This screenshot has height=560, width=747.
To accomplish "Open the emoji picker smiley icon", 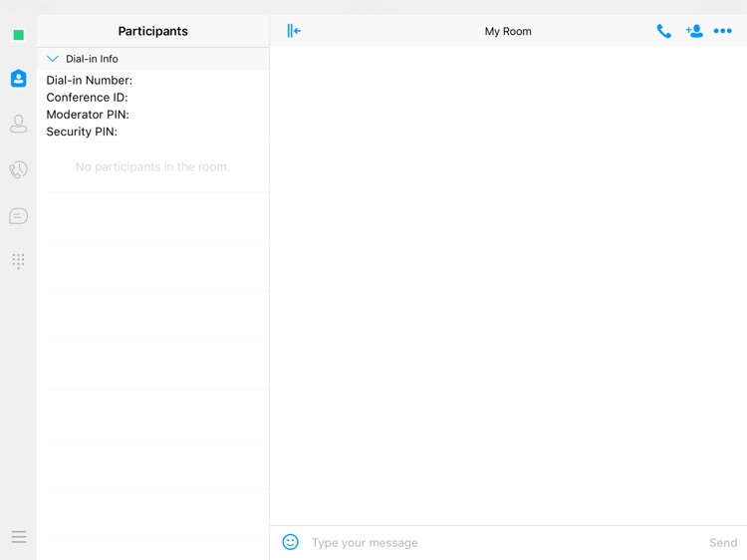I will (291, 542).
